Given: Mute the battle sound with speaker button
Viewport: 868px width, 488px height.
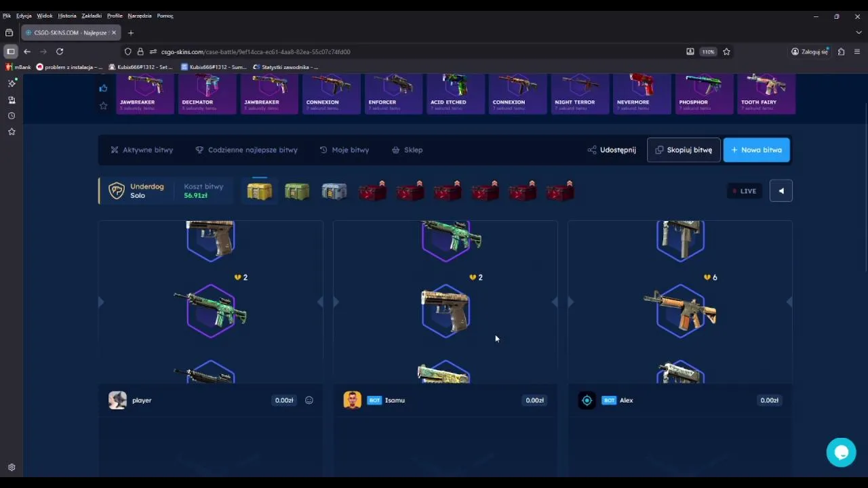Looking at the screenshot, I should [781, 191].
